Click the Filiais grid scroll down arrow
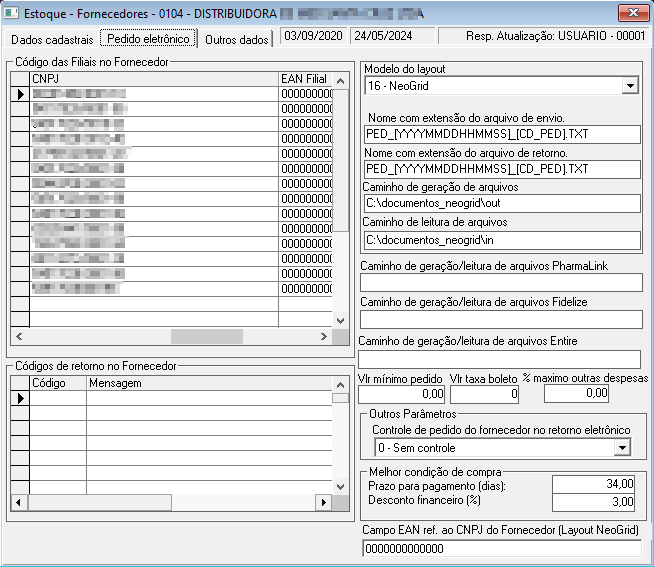 click(341, 320)
